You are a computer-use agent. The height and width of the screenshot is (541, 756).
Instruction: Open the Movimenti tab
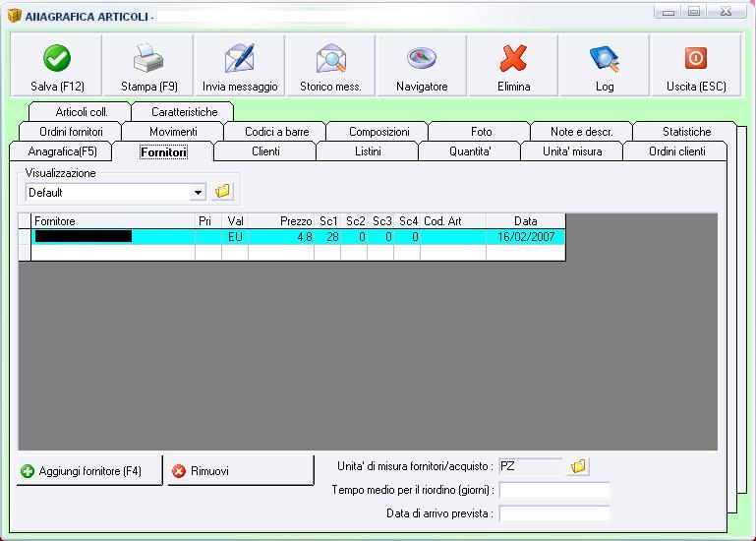coord(173,132)
